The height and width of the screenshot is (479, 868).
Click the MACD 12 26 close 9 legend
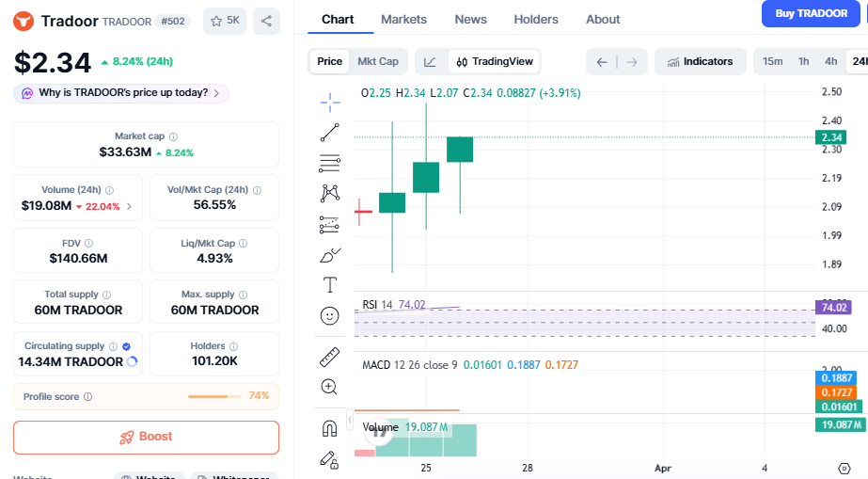(x=410, y=365)
